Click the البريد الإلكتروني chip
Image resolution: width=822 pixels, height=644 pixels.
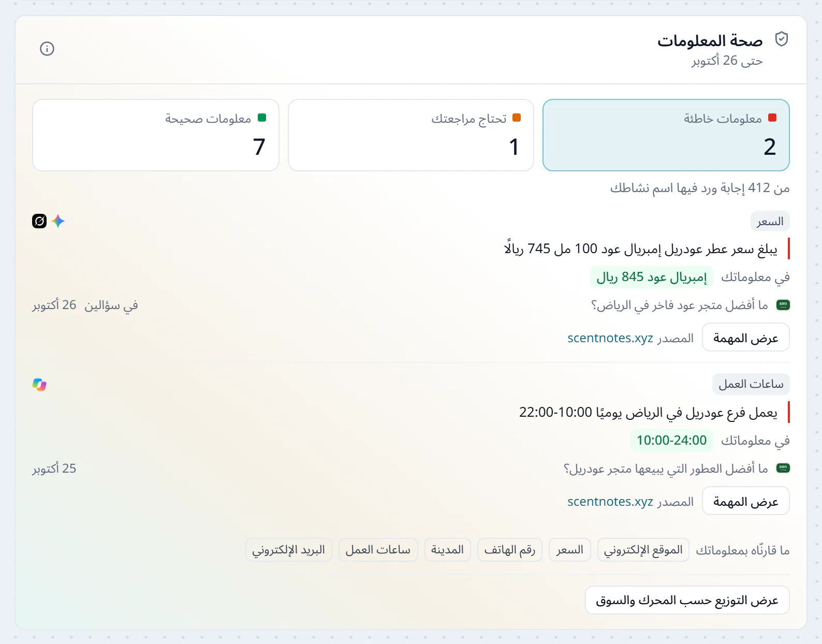click(x=289, y=550)
